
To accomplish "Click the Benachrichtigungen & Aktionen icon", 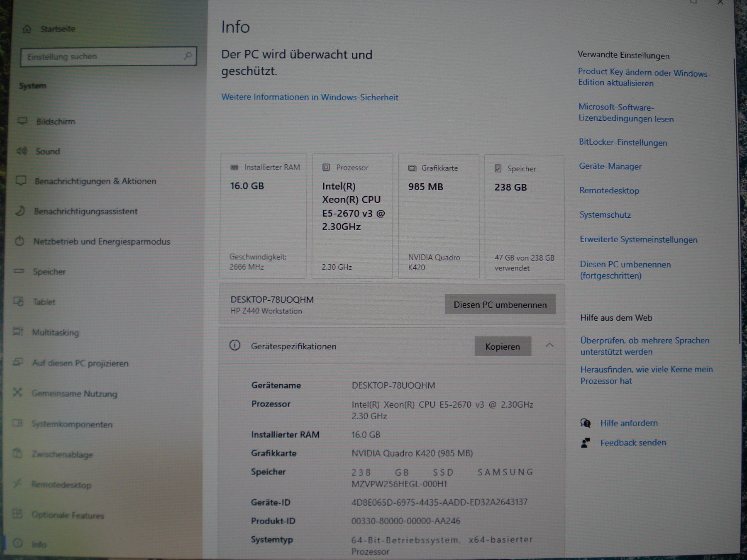I will tap(21, 181).
